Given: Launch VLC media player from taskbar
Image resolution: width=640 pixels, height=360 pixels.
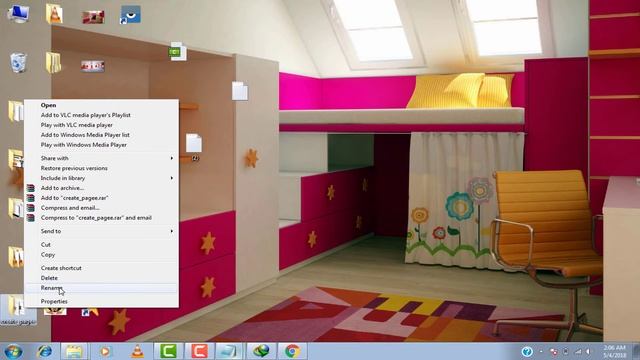Looking at the screenshot, I should click(138, 351).
